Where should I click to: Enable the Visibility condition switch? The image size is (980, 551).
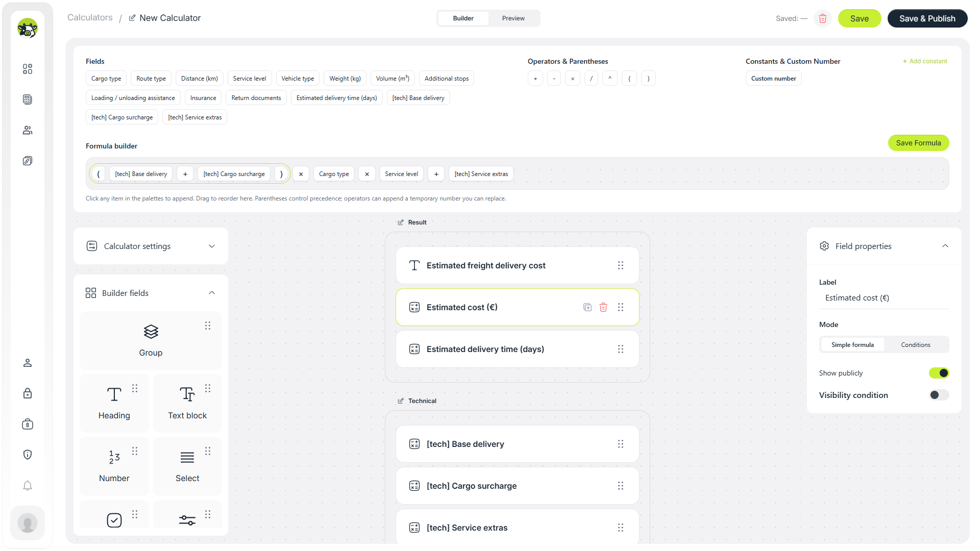pyautogui.click(x=939, y=395)
